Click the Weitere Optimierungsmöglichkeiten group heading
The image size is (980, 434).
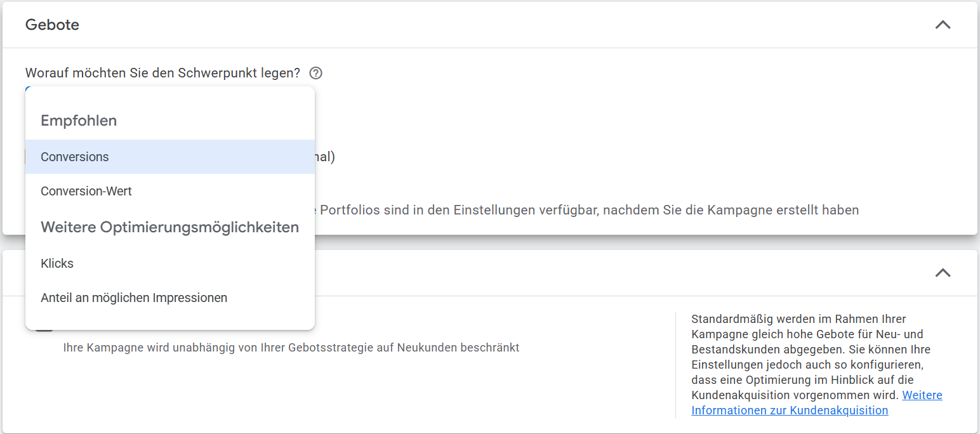(169, 227)
